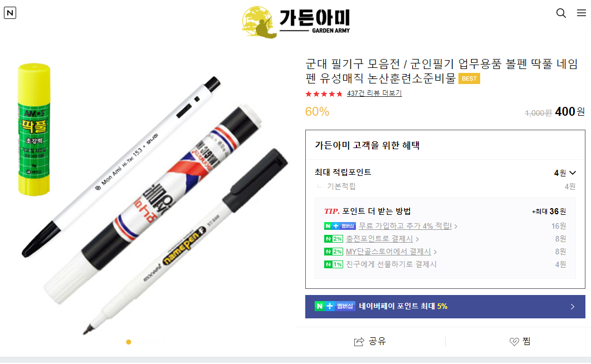Collapse the 최대 적립포인트 chevron

pyautogui.click(x=573, y=173)
